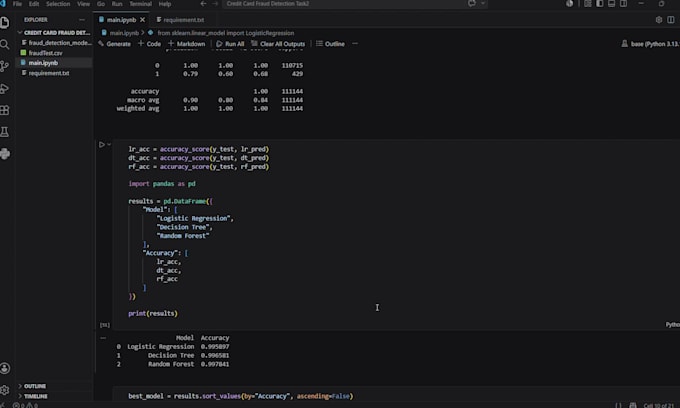Open the Run and Debug icon
The image size is (680, 408).
(x=5, y=88)
